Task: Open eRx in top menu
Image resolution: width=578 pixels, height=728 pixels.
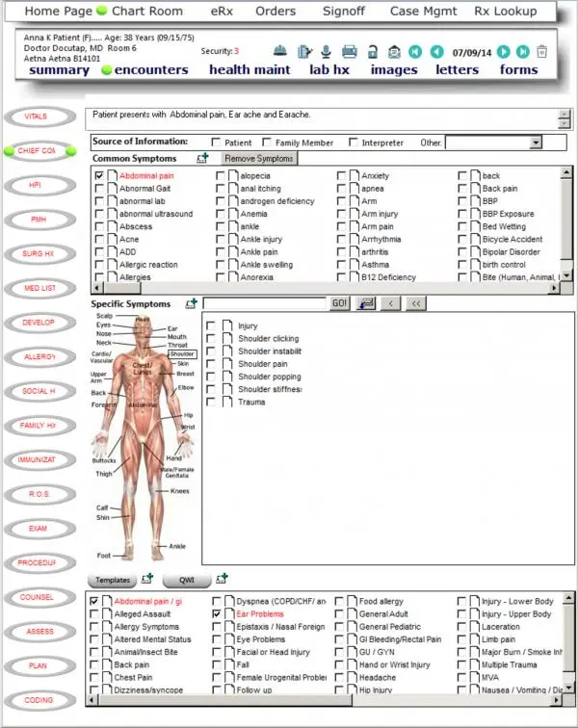Action: [x=222, y=12]
